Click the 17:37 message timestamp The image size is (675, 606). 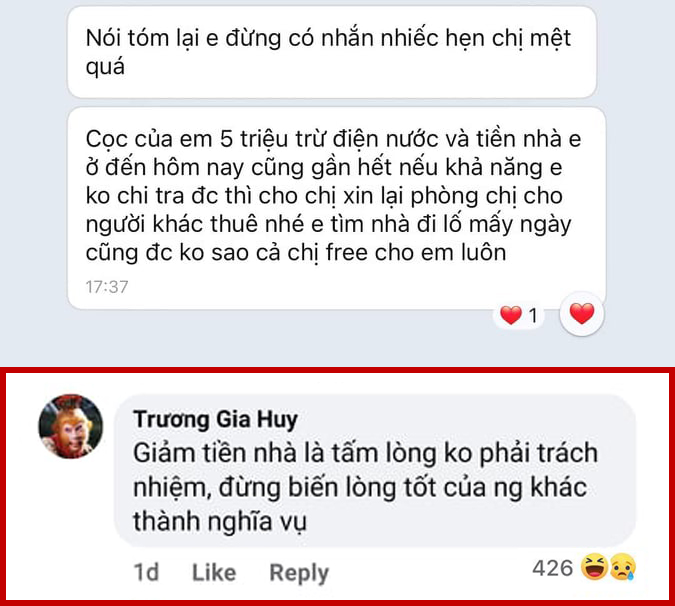[107, 287]
